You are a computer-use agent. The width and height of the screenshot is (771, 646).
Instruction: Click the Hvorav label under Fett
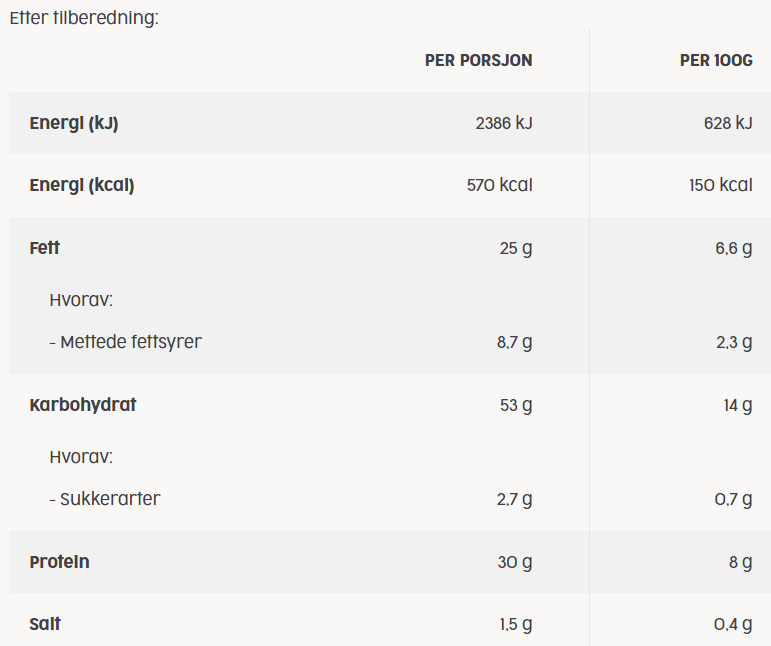pyautogui.click(x=81, y=299)
